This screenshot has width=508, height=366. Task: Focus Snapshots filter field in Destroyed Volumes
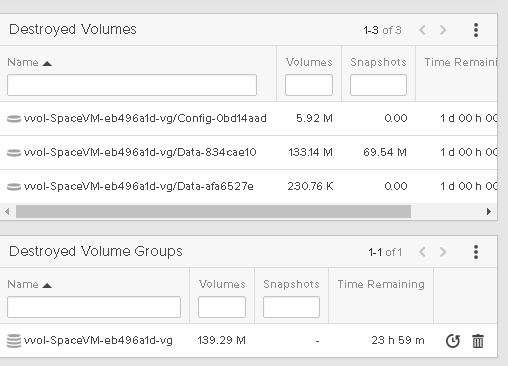[378, 85]
